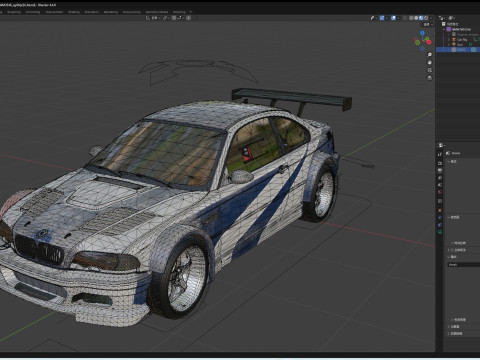Viewport: 480px width, 360px height.
Task: Toggle viewport gizmos button in header
Action: tap(382, 18)
